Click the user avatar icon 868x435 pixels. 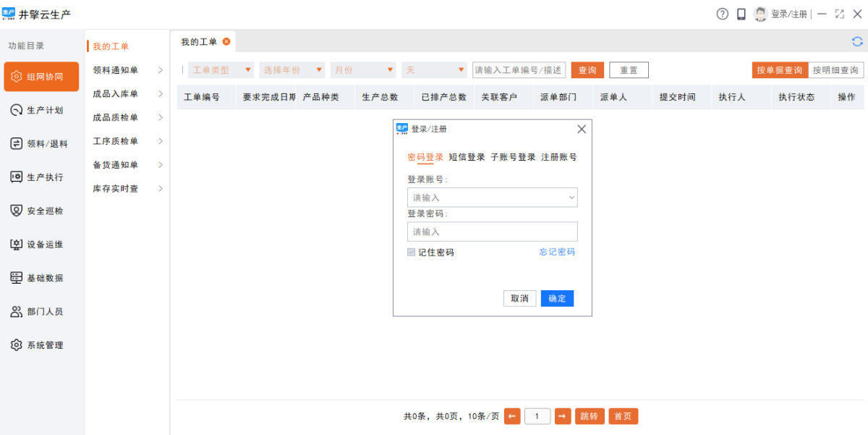pos(760,14)
